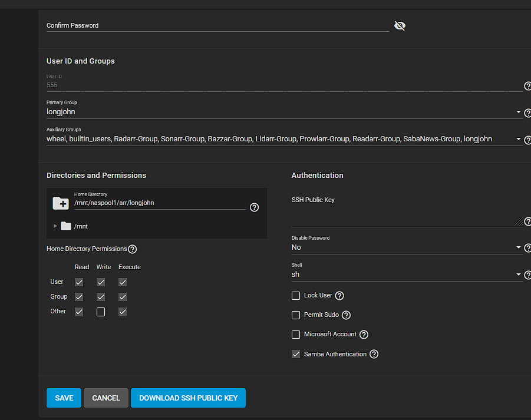Click the SAVE button
Image resolution: width=531 pixels, height=420 pixels.
[x=64, y=398]
